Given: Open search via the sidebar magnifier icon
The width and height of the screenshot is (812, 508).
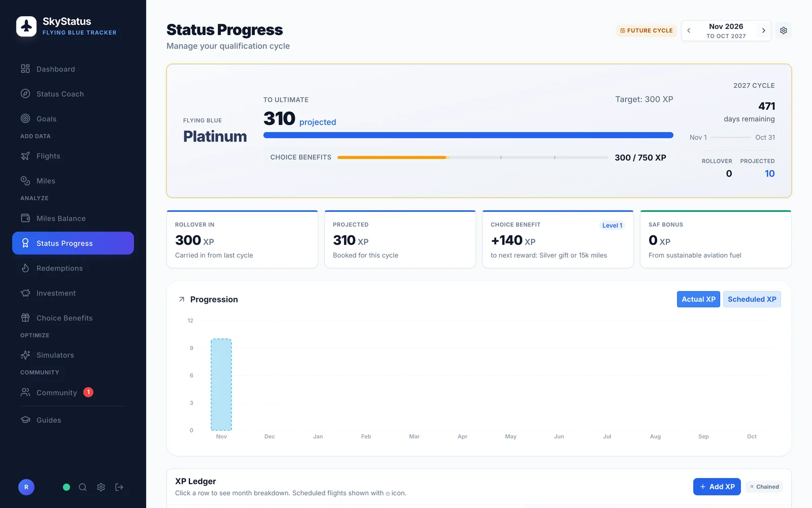Looking at the screenshot, I should (x=83, y=487).
